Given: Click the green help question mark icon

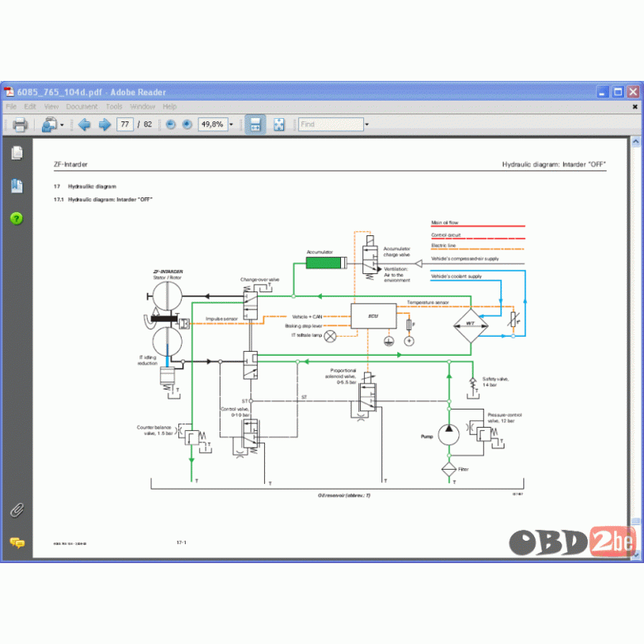Looking at the screenshot, I should coord(17,218).
